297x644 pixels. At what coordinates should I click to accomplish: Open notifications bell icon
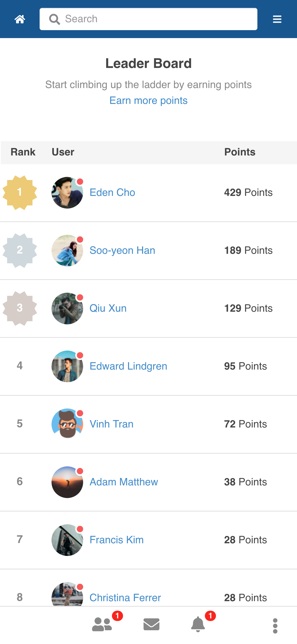(x=198, y=624)
